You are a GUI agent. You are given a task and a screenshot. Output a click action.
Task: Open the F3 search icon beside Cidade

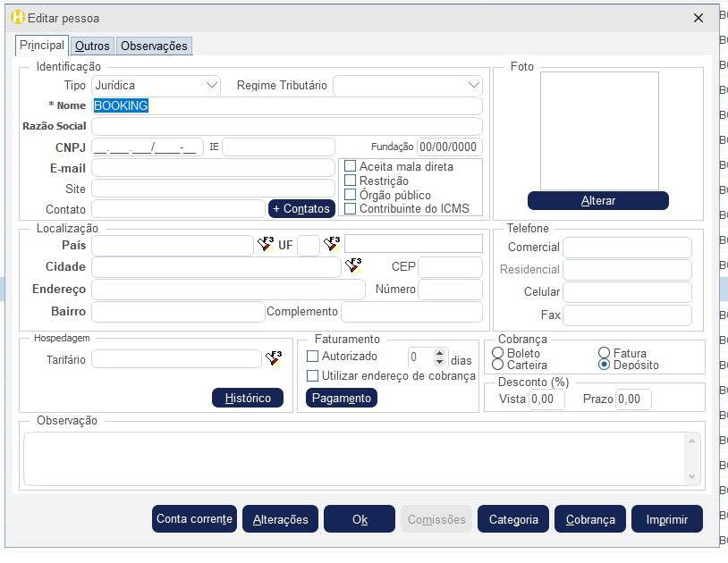pyautogui.click(x=353, y=265)
